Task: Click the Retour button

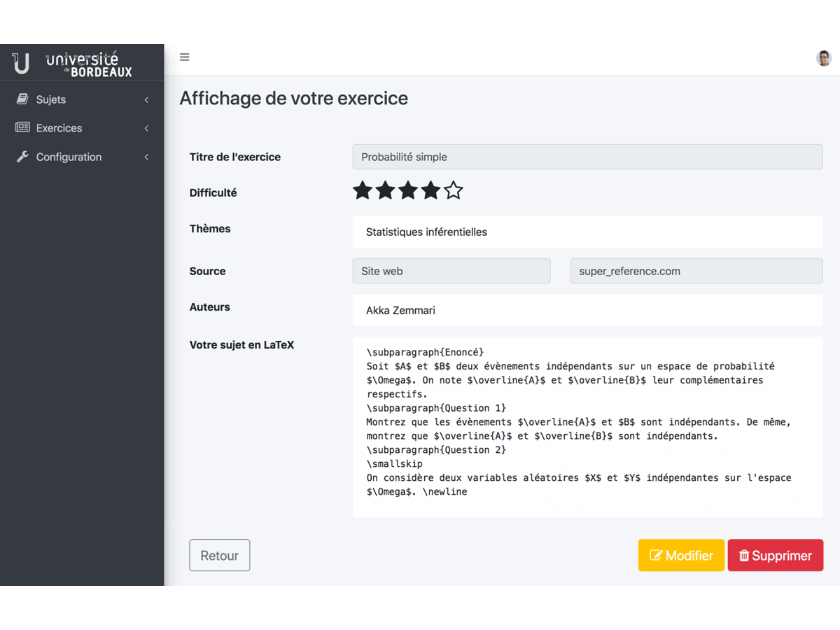Action: pos(219,555)
